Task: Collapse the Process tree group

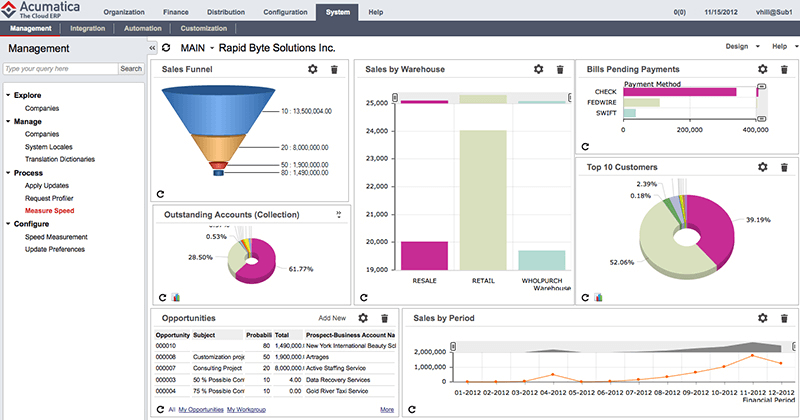Action: coord(8,173)
